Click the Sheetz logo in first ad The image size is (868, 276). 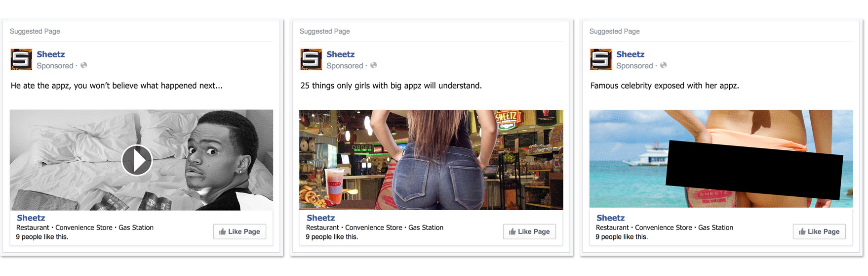21,60
